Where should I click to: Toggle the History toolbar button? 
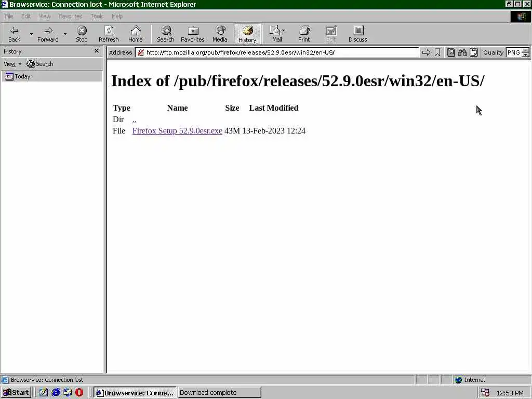(x=247, y=34)
